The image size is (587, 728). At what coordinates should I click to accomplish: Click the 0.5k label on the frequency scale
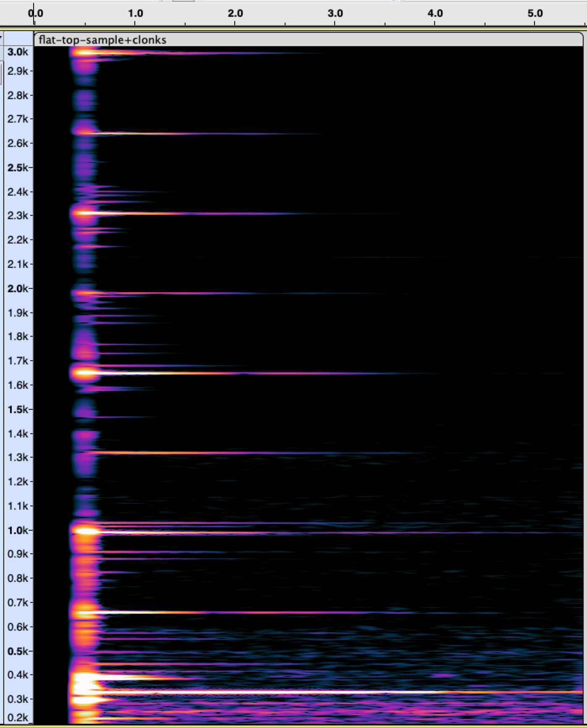pyautogui.click(x=18, y=651)
